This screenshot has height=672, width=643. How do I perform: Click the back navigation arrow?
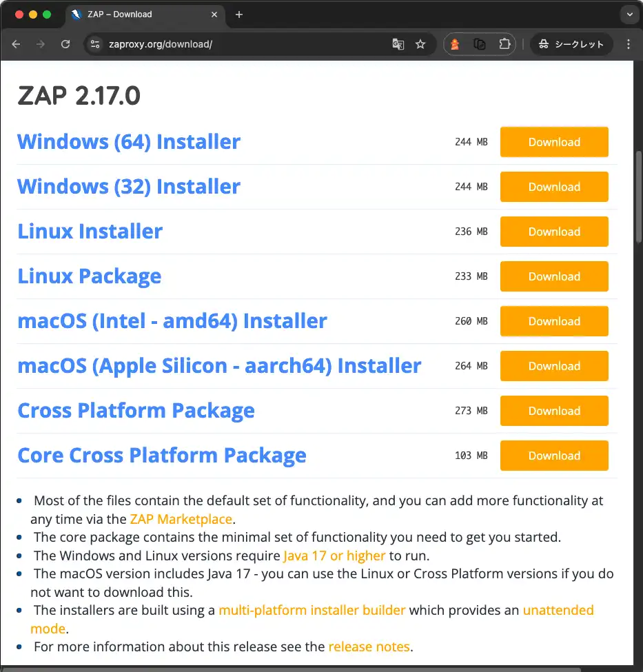(x=16, y=43)
